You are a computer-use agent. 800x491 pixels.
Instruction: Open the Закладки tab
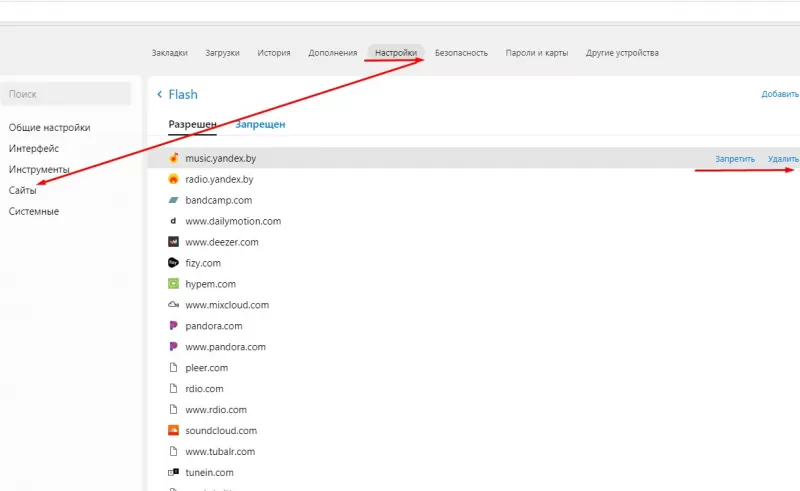[x=170, y=53]
